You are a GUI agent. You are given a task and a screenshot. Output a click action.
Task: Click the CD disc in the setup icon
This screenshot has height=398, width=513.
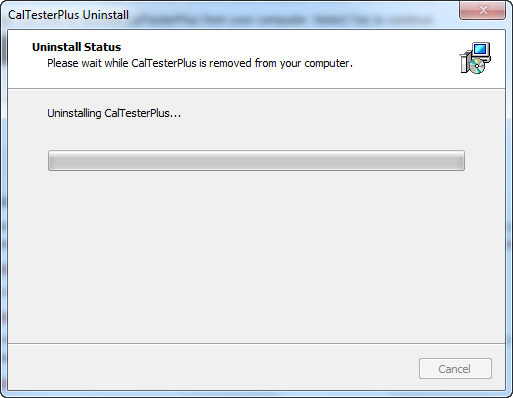click(x=477, y=66)
